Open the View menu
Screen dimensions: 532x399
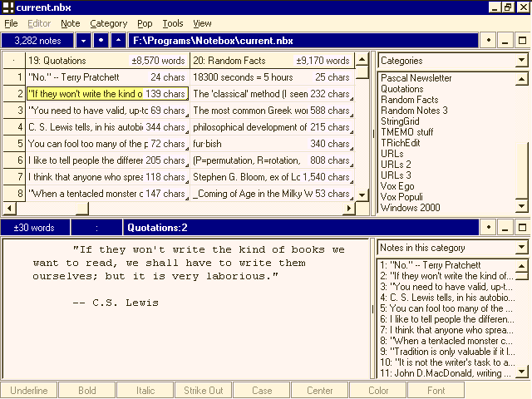tap(202, 23)
